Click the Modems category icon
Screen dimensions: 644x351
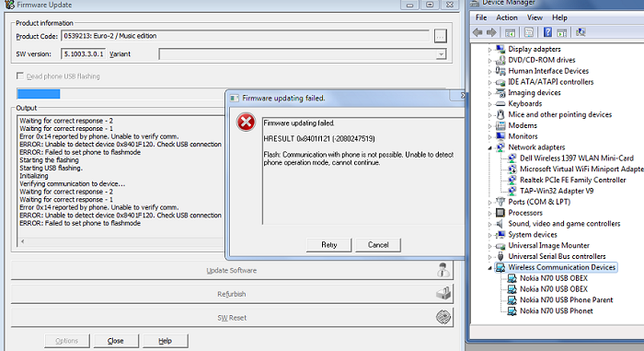[500, 125]
